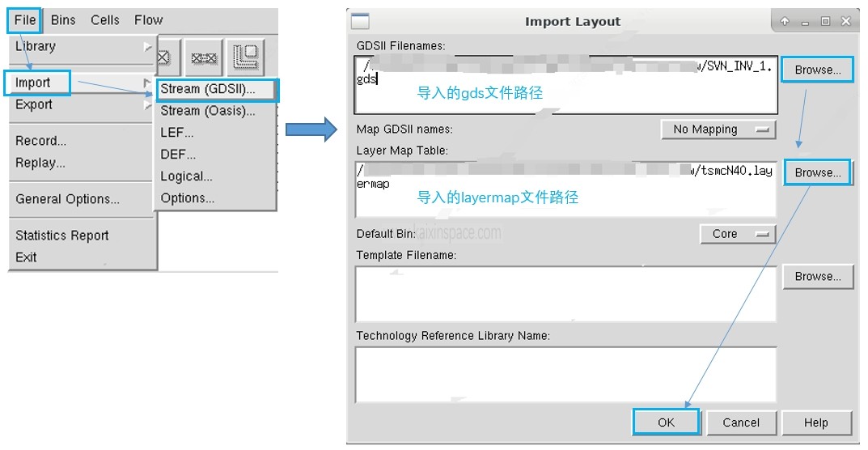
Task: Open the File menu
Action: pyautogui.click(x=25, y=20)
